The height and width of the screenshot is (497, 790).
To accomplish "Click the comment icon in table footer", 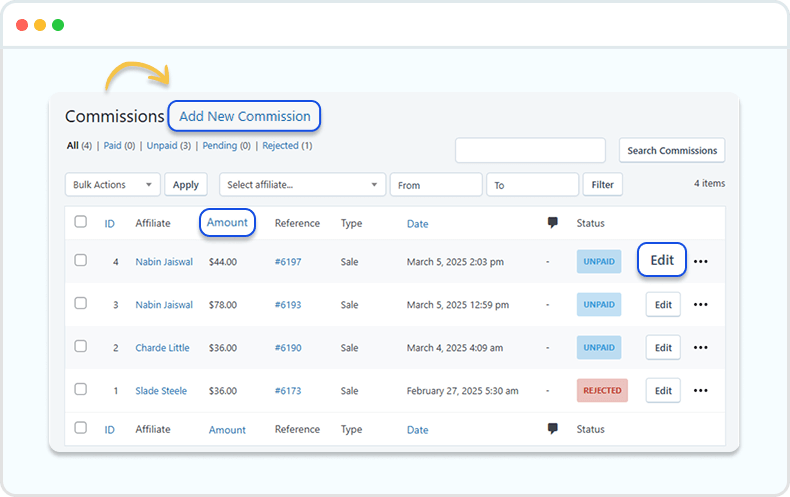I will (x=553, y=428).
